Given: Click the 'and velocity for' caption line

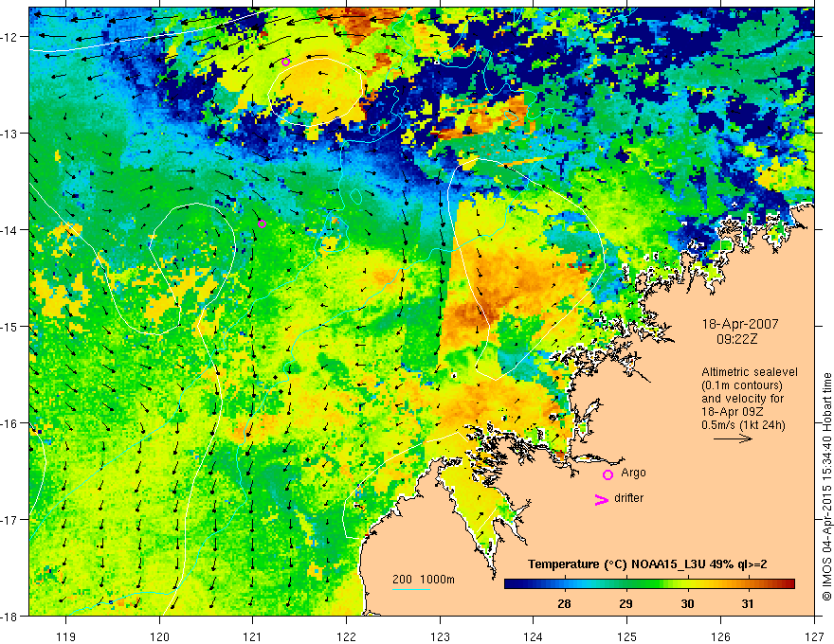Looking at the screenshot, I should point(742,399).
